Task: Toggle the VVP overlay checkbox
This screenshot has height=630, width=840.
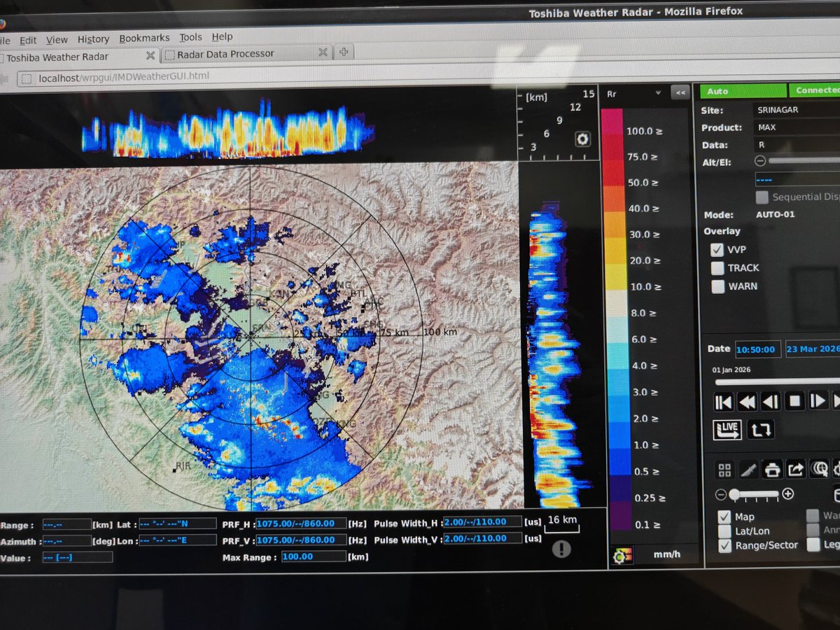Action: (x=717, y=249)
